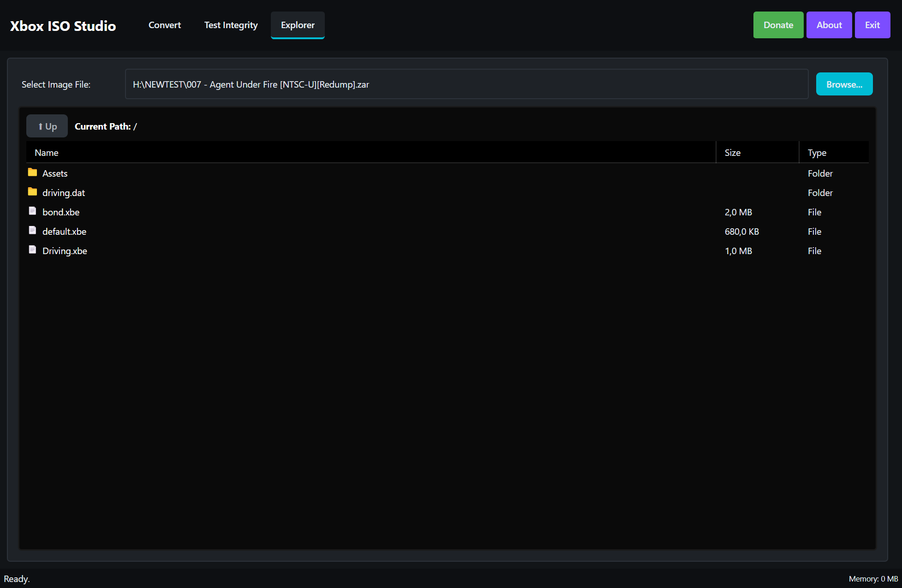
Task: Click the File type cell for default.xbe
Action: (x=814, y=232)
